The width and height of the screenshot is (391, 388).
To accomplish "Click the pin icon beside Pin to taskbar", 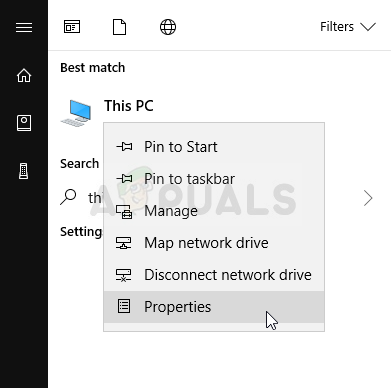I will [x=124, y=178].
